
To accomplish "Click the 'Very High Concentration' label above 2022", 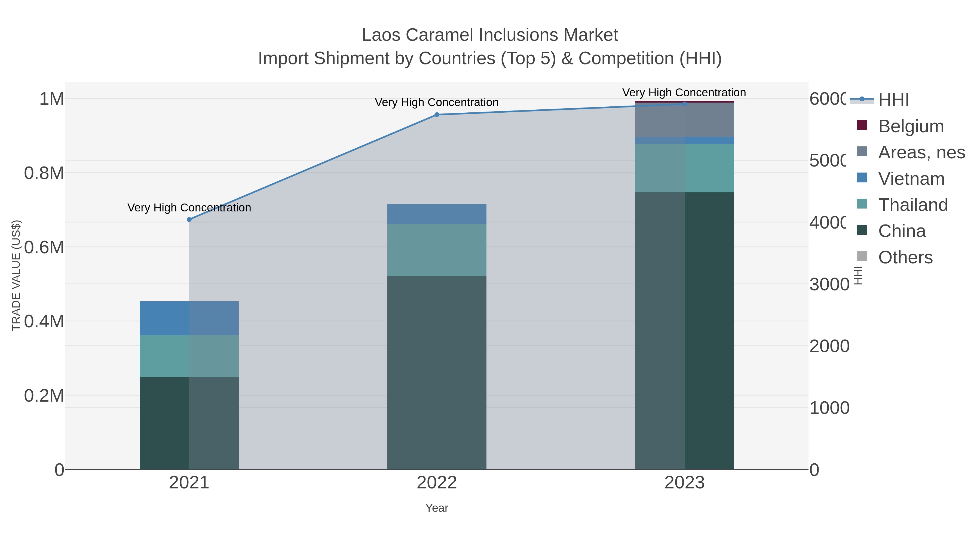I will point(437,102).
